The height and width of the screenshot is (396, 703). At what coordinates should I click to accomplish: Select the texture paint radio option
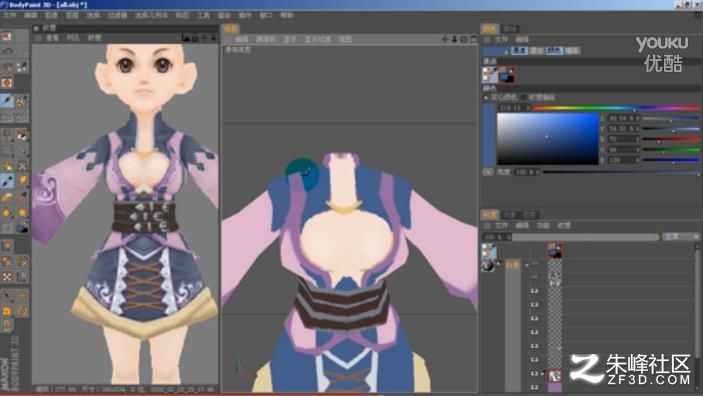[524, 97]
